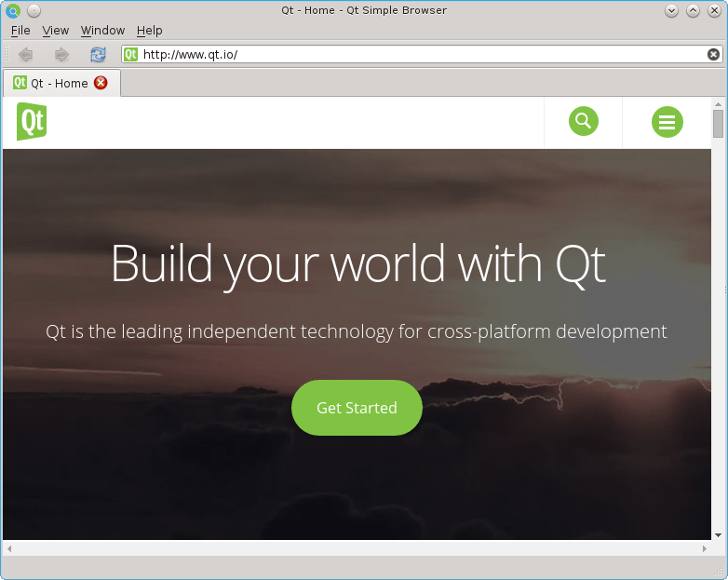Screen dimensions: 728x580
Task: Click the horizontal scrollbar right arrow
Action: pos(705,549)
